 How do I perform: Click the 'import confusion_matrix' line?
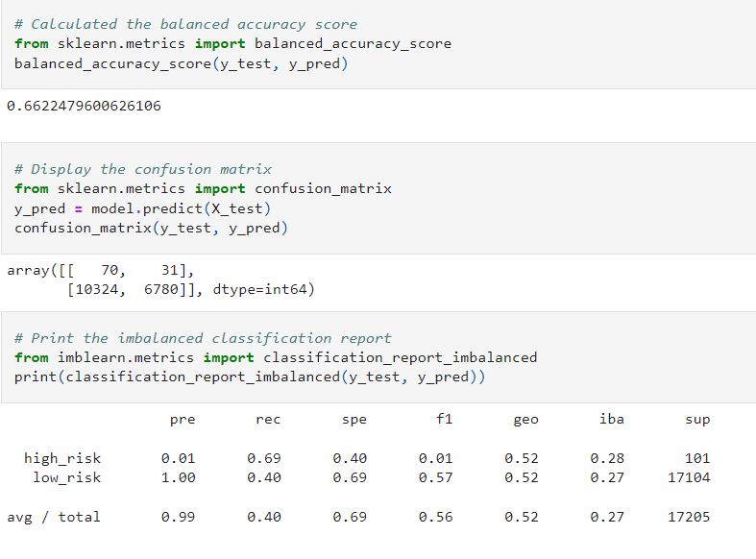203,188
